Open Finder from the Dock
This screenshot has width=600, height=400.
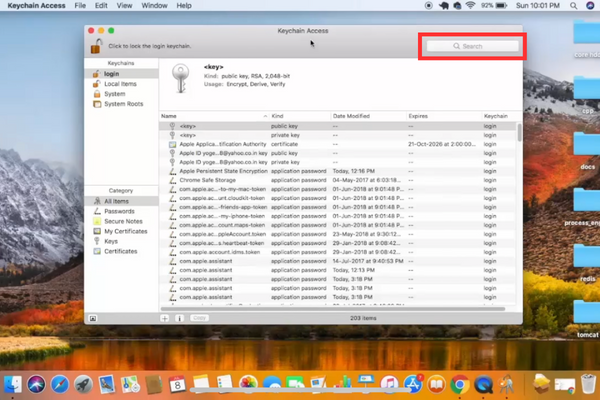(x=13, y=384)
